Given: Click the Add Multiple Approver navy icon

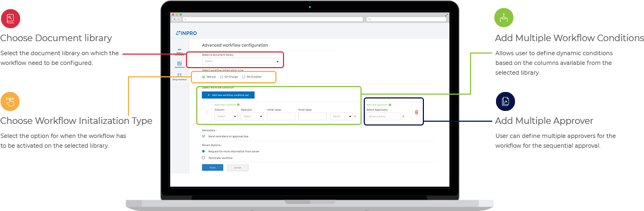Looking at the screenshot, I should coord(505,101).
